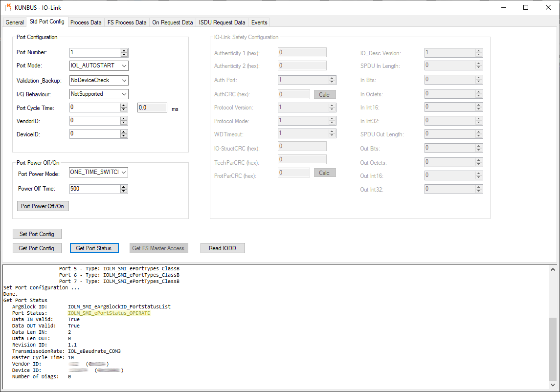Go to the Events tab
560x392 pixels.
[259, 22]
